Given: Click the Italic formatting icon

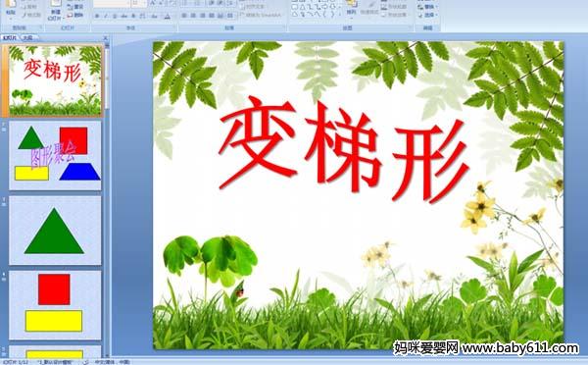Looking at the screenshot, I should point(106,16).
